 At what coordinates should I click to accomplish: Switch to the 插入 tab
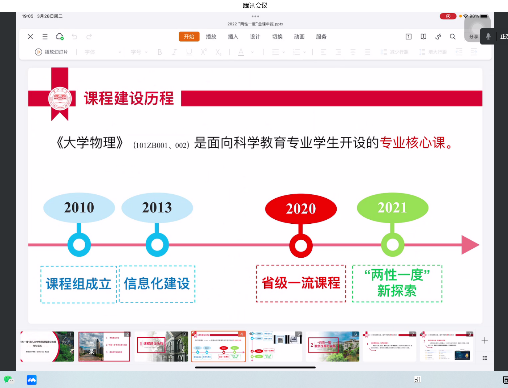233,37
